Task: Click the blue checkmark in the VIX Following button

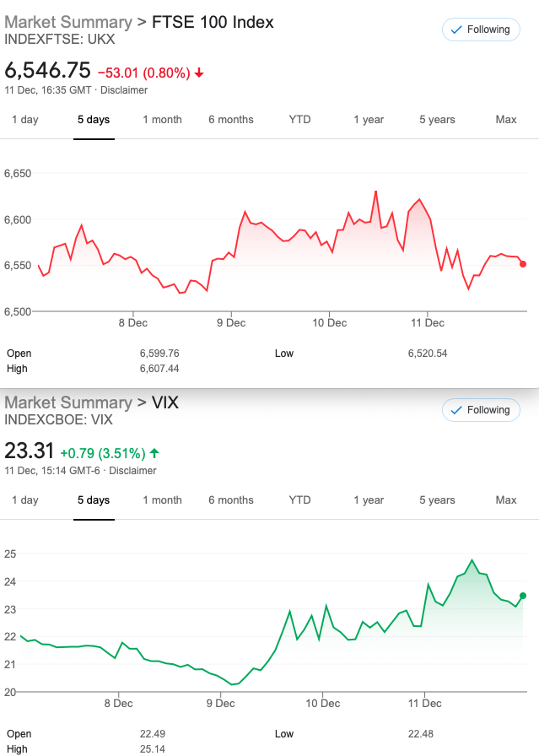Action: coord(456,410)
